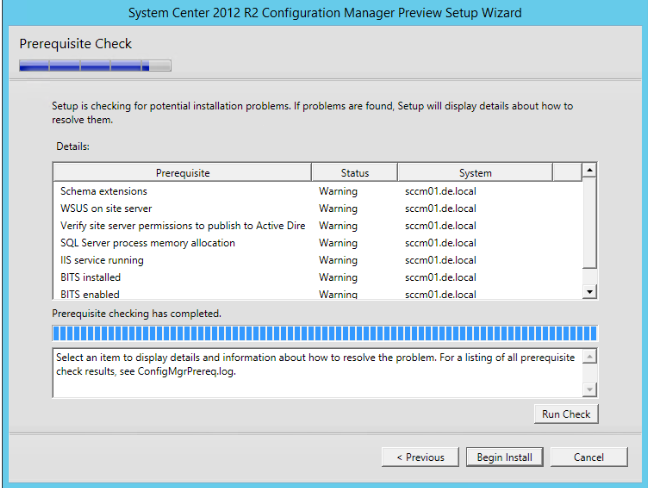Select the WSUS on site server row
Screen dimensions: 648x488
coord(107,208)
